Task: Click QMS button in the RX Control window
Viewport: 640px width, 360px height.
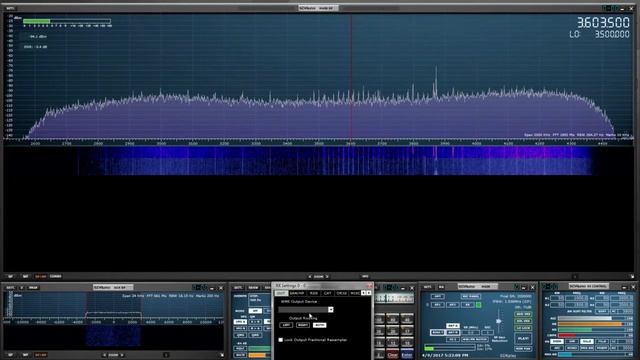Action: 240,335
